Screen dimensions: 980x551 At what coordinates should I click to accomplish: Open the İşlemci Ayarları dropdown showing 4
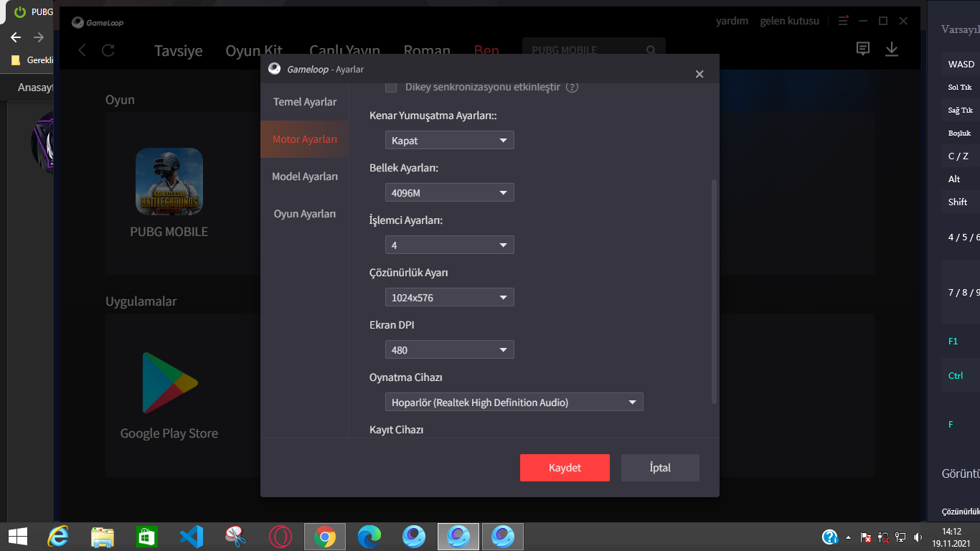(450, 245)
